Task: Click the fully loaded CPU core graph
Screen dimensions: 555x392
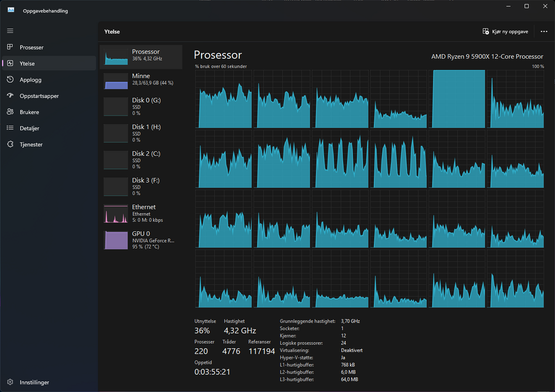Action: pyautogui.click(x=458, y=99)
